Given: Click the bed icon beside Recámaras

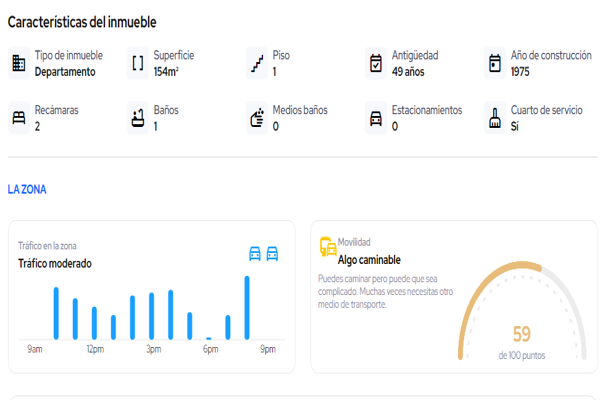Looking at the screenshot, I should [19, 118].
